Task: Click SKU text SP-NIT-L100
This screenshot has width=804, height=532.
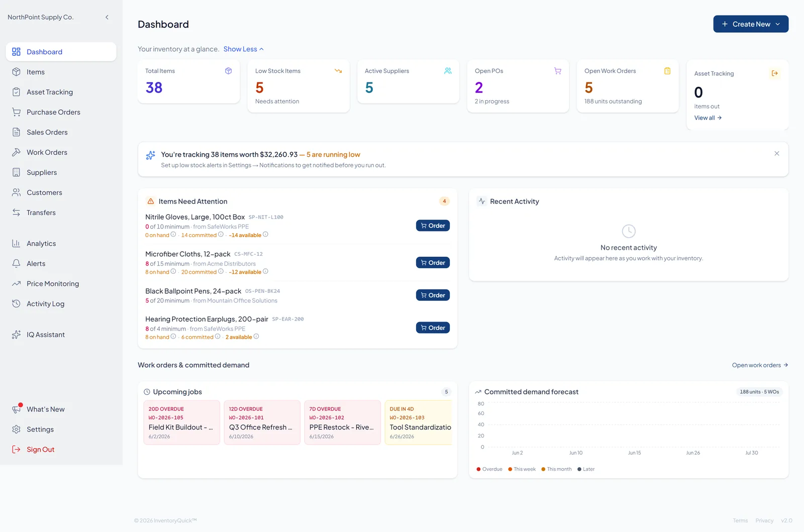Action: (x=266, y=218)
